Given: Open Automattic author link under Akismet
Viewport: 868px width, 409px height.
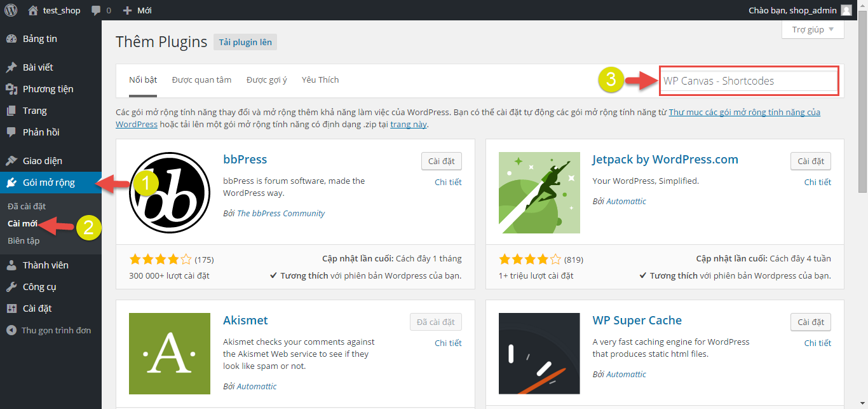Looking at the screenshot, I should point(257,386).
